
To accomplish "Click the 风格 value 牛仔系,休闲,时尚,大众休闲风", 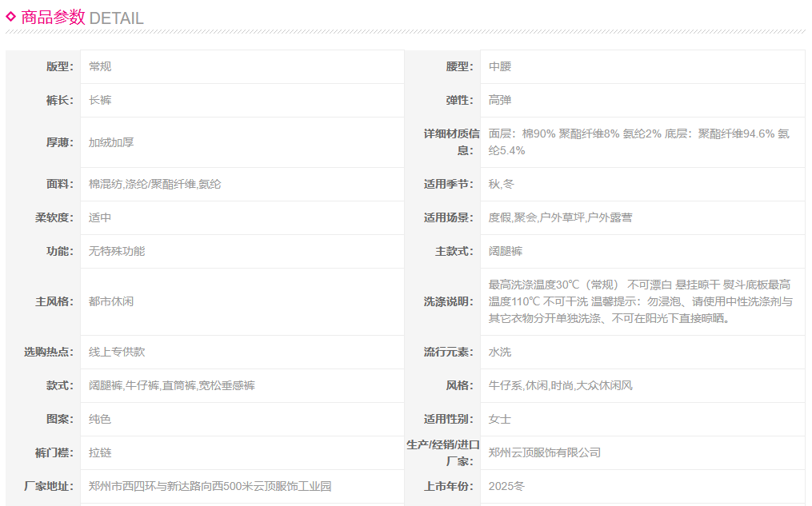I will point(560,385).
